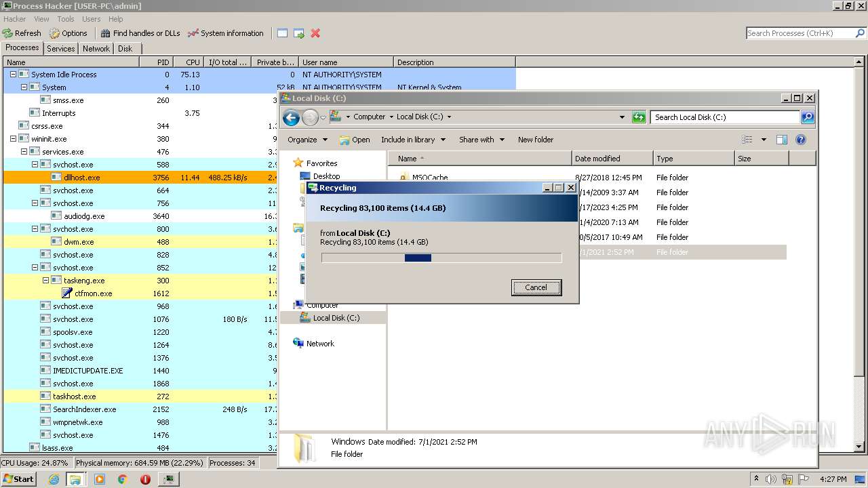Cancel the Recycling operation

536,287
